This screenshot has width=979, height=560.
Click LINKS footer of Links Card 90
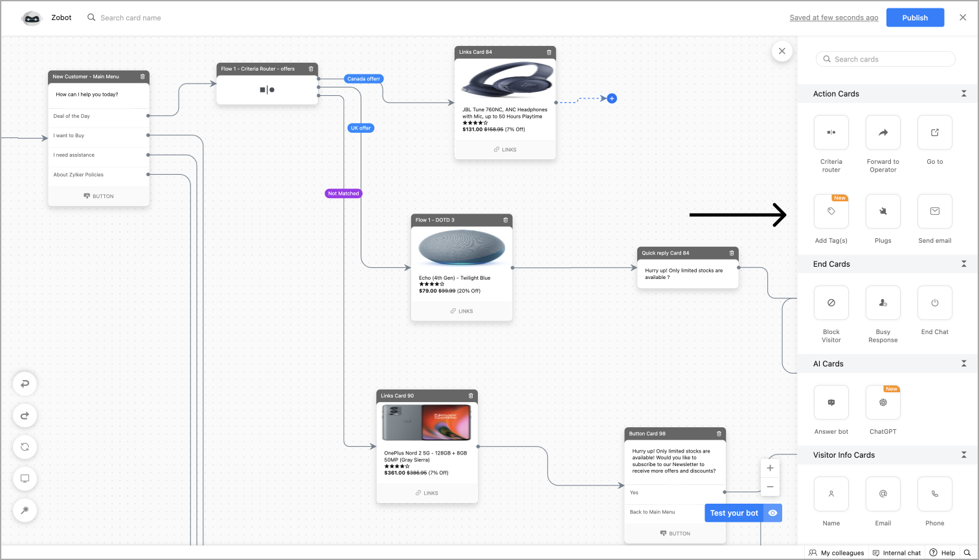(427, 493)
